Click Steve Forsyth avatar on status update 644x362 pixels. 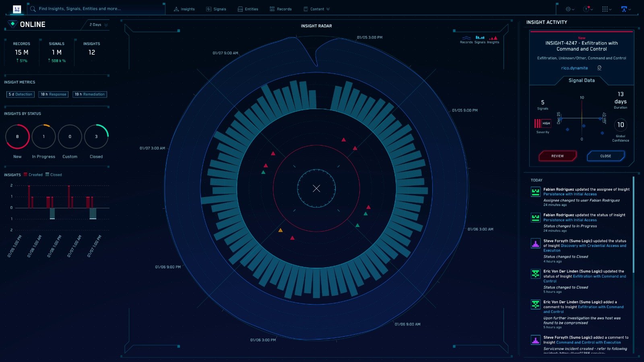(535, 243)
